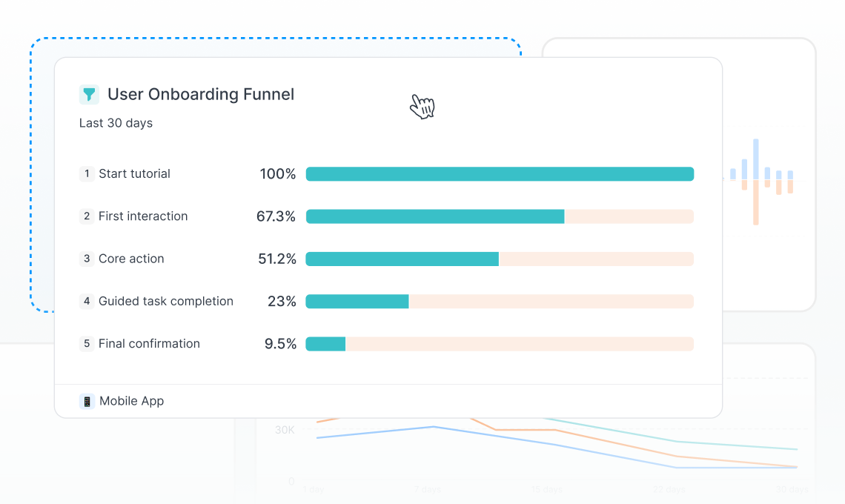Click the 100% Start tutorial progress bar
Screen dimensions: 845x504
point(500,173)
